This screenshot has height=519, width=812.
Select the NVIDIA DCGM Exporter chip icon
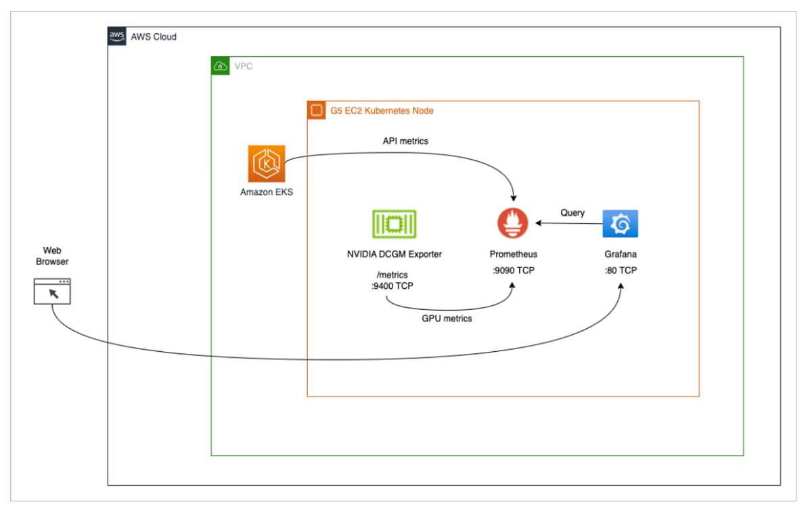(394, 223)
